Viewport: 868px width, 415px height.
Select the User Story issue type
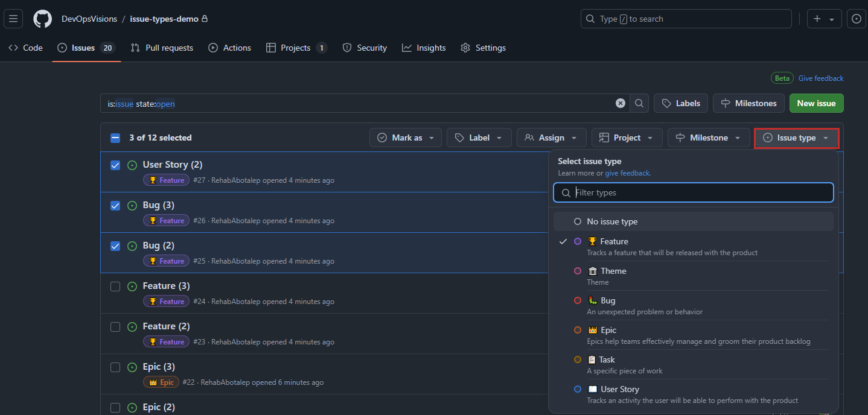pyautogui.click(x=694, y=394)
